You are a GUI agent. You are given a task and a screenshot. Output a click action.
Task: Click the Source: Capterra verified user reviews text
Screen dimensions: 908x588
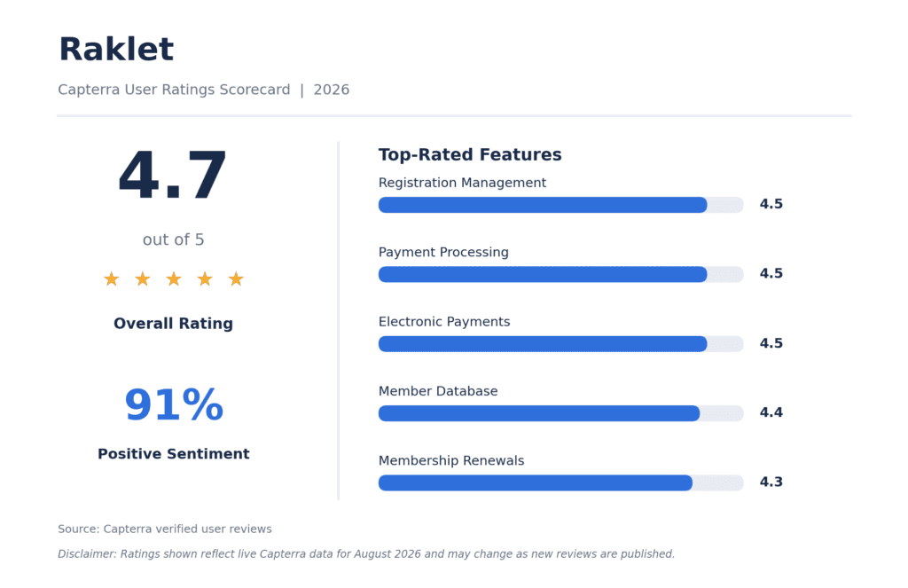pos(164,529)
